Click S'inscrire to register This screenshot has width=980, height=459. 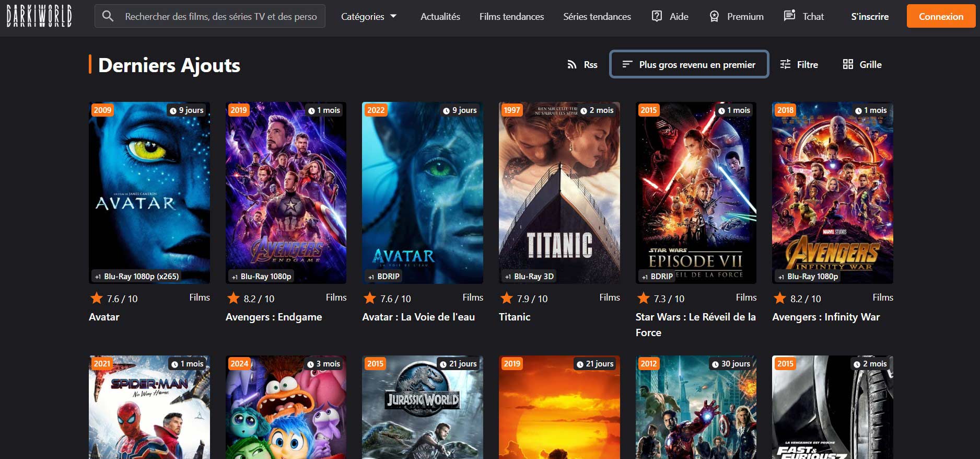click(870, 16)
